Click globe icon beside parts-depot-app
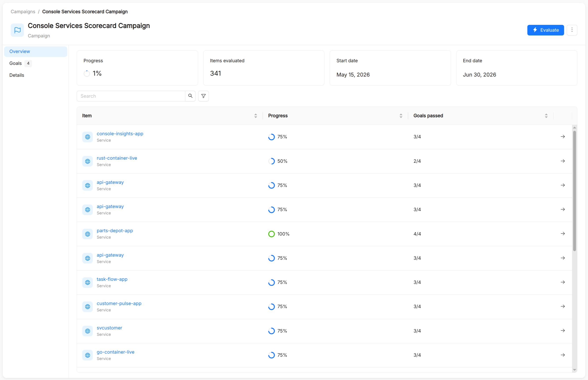This screenshot has height=380, width=588. pyautogui.click(x=87, y=234)
